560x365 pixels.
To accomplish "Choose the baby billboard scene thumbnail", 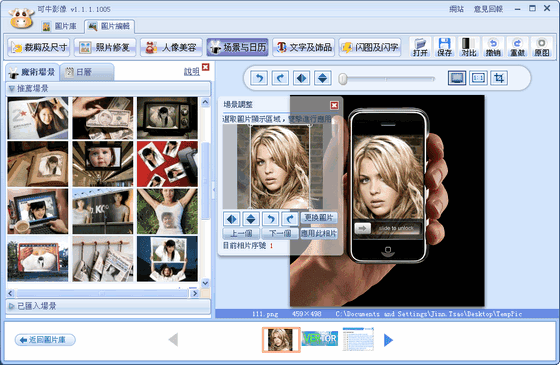I will tap(103, 164).
